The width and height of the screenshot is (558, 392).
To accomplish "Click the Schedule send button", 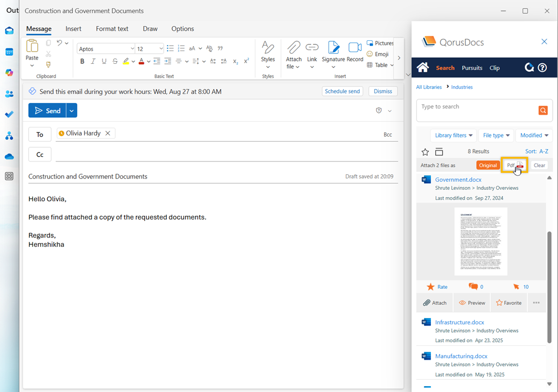I will 342,91.
